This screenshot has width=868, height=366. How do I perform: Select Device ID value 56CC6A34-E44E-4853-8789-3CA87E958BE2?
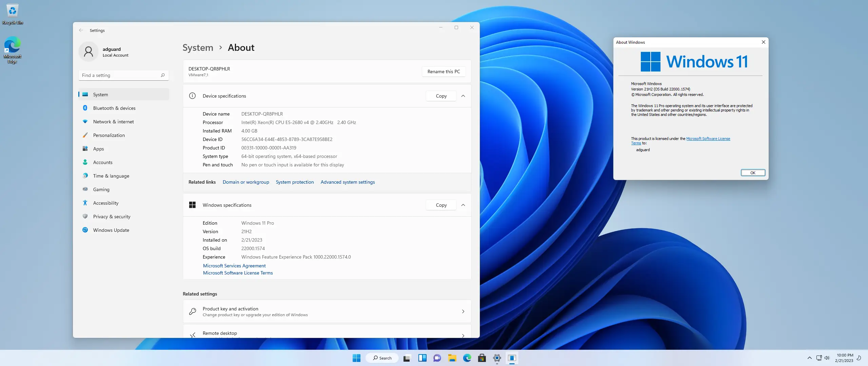tap(287, 139)
